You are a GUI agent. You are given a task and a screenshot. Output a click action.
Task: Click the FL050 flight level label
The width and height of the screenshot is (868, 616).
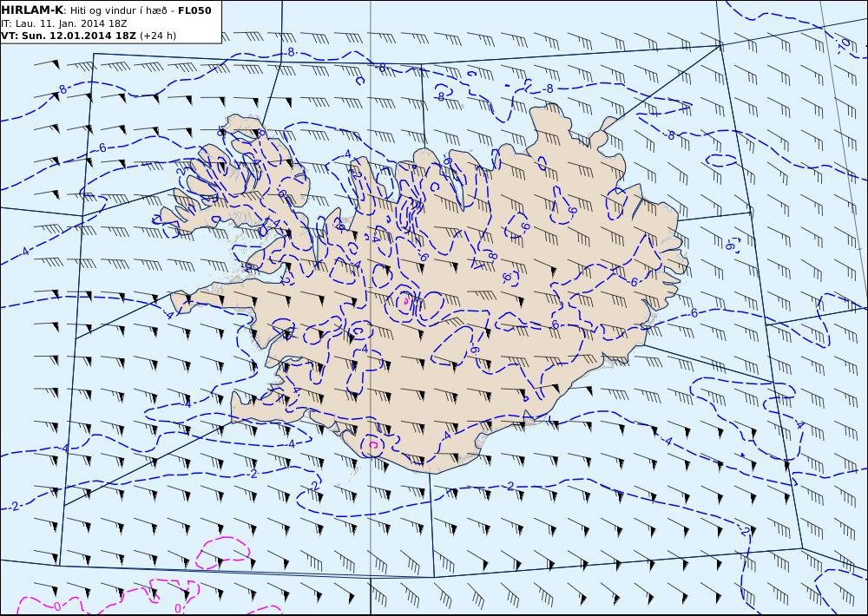tap(194, 10)
